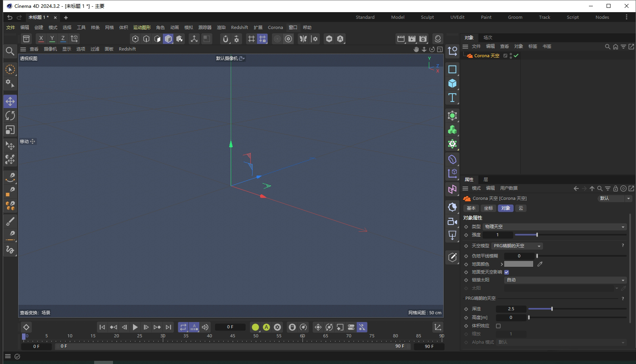Toggle timeline loop playback mode
The width and height of the screenshot is (636, 364).
tap(183, 327)
